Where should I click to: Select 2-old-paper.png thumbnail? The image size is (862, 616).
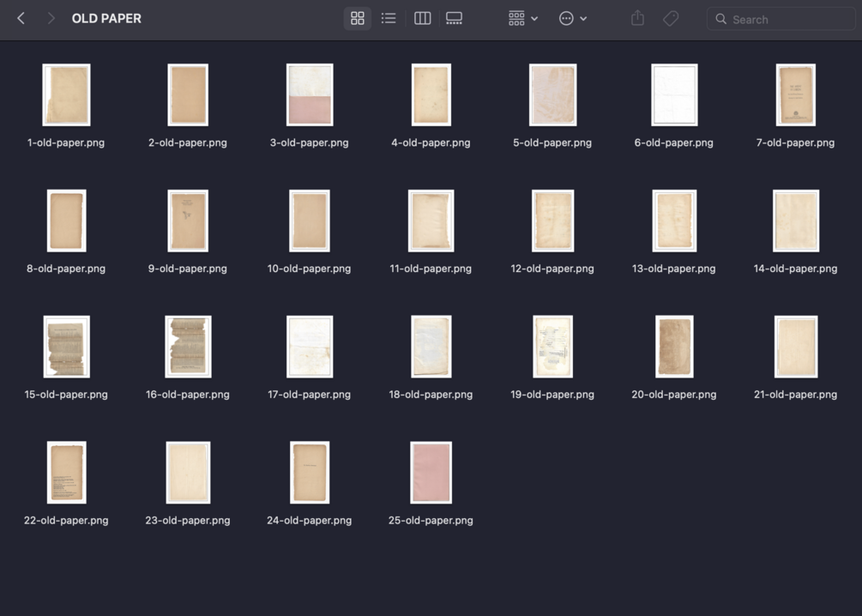[x=188, y=94]
